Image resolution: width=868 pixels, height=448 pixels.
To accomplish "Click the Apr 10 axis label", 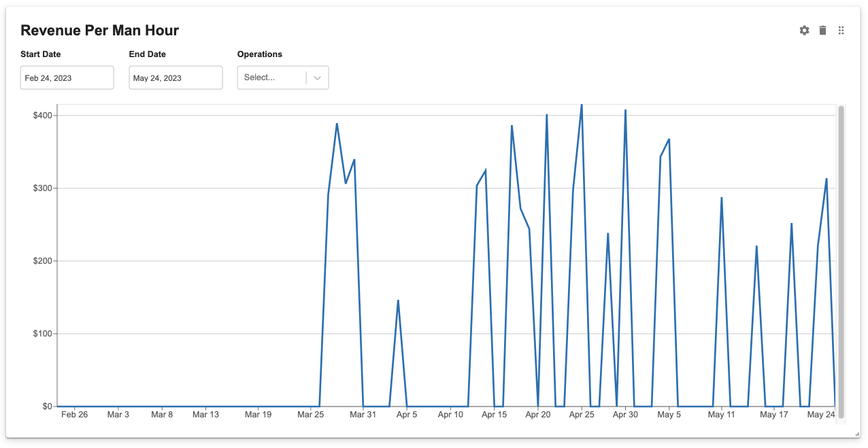I will point(450,415).
